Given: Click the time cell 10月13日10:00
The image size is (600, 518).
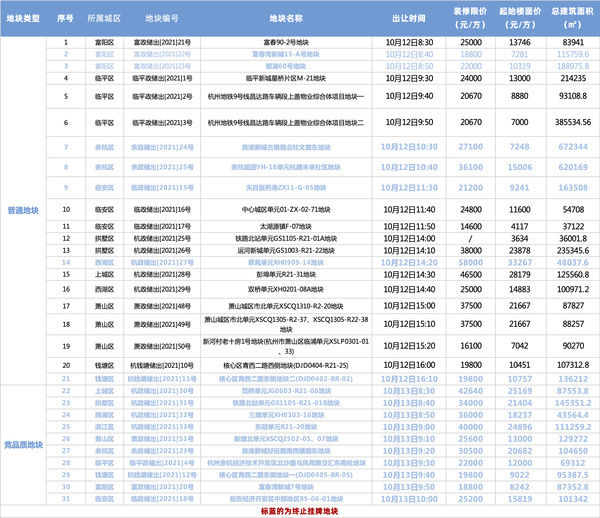Looking at the screenshot, I should (x=409, y=499).
